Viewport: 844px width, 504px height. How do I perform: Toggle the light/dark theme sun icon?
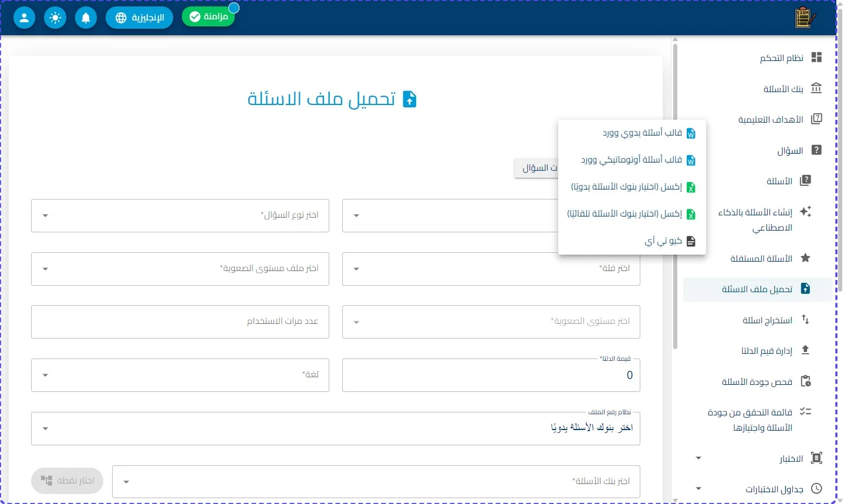coord(55,18)
